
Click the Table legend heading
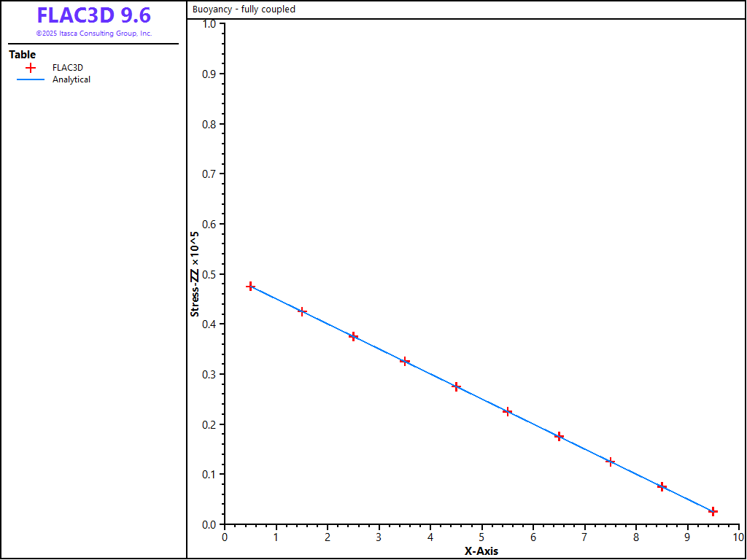22,55
